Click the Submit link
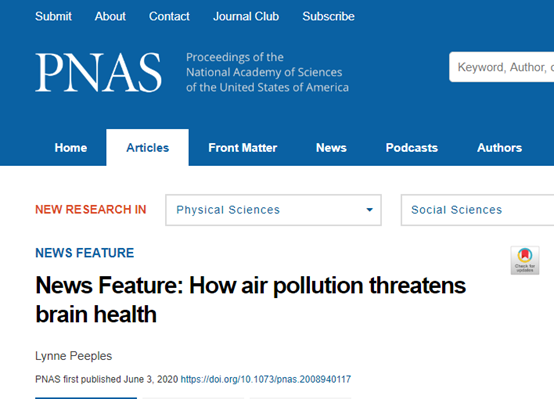This screenshot has height=399, width=554. pos(53,16)
